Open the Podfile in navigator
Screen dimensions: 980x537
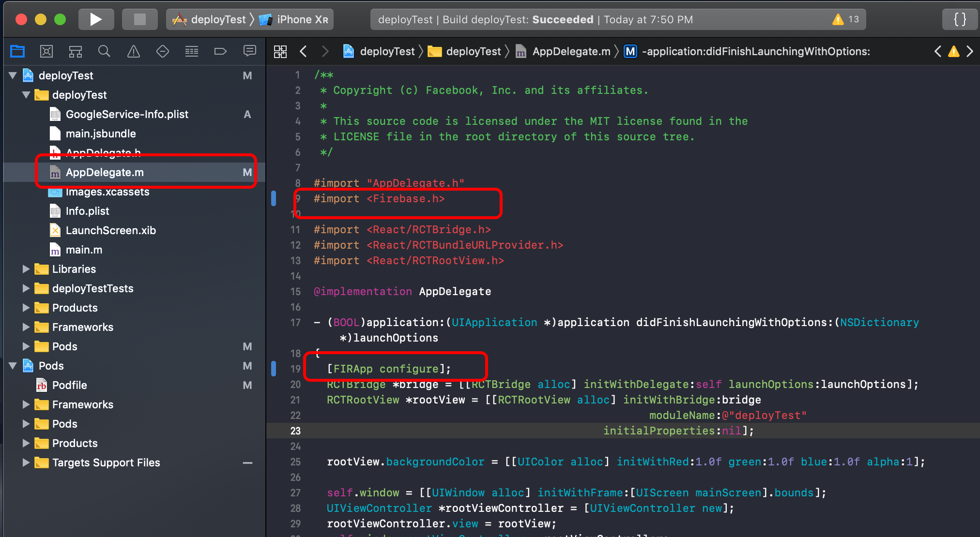tap(69, 385)
